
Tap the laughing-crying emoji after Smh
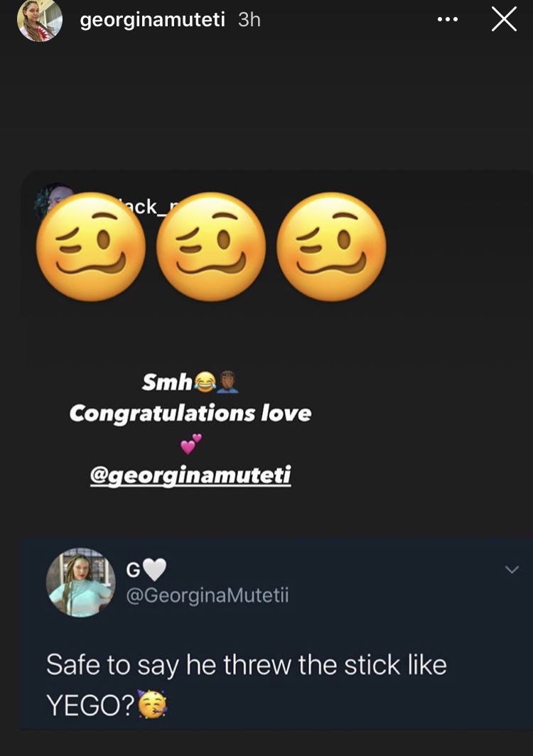[x=205, y=382]
